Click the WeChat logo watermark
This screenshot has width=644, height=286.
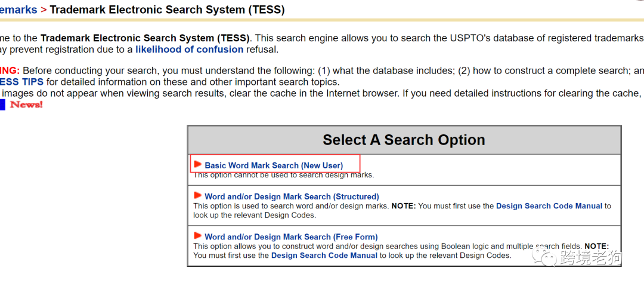pos(546,257)
